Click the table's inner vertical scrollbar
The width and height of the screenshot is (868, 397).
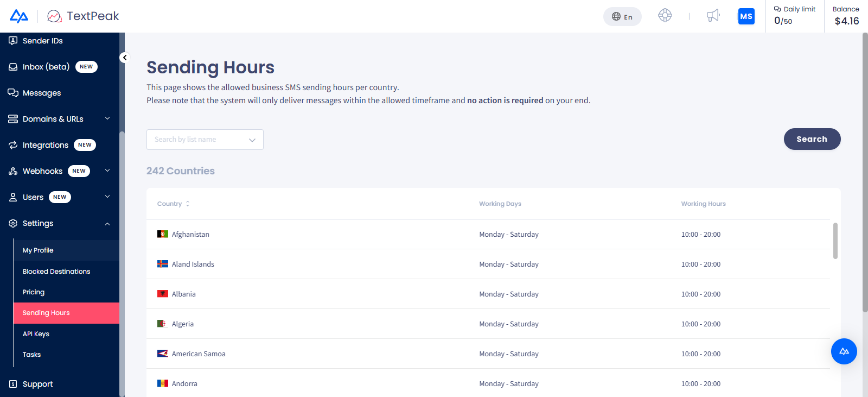(835, 241)
